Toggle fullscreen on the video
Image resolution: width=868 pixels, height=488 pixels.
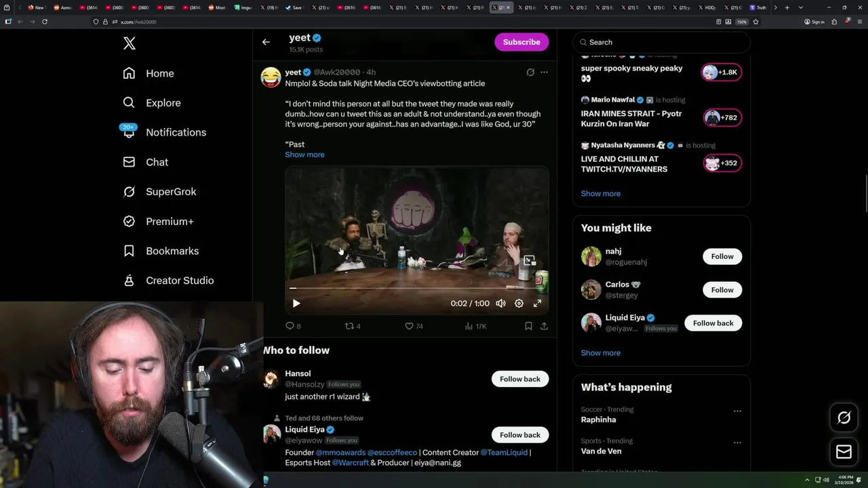[x=537, y=304]
